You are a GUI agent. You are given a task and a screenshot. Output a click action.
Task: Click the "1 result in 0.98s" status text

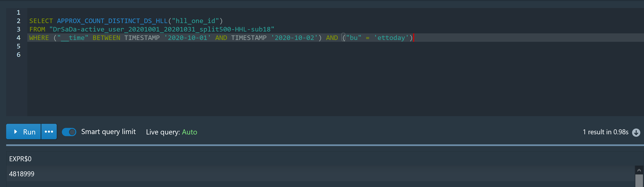point(605,132)
